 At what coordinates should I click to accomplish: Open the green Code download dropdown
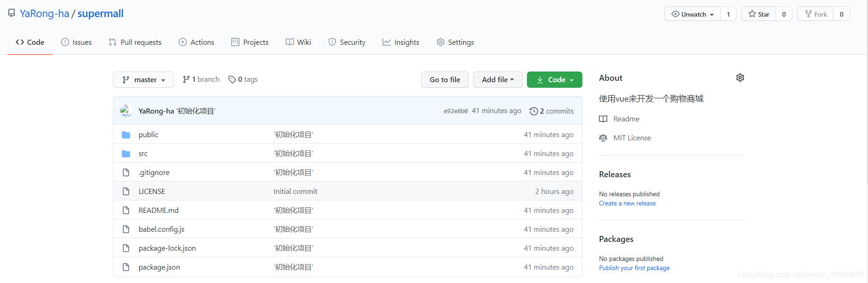555,79
